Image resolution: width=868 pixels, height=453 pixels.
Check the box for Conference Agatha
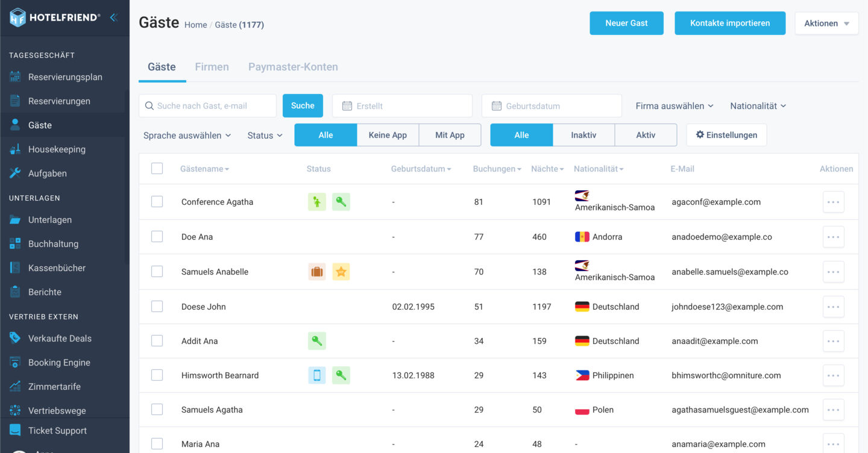[x=157, y=202]
